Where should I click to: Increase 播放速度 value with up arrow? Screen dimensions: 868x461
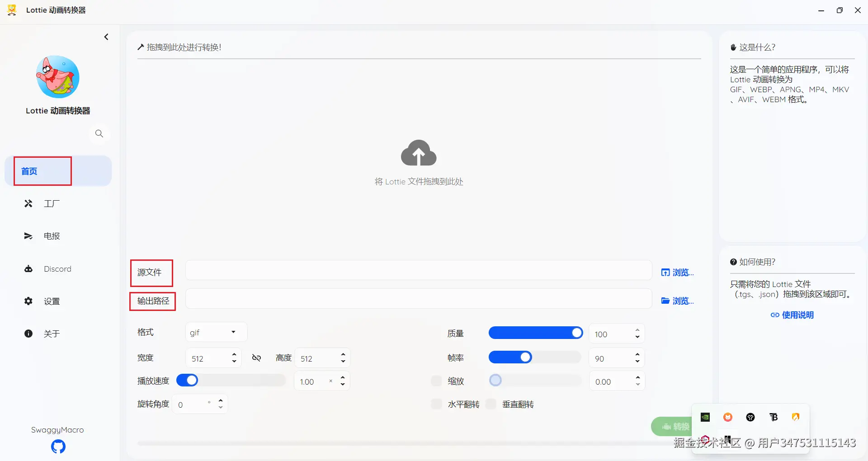(x=343, y=377)
